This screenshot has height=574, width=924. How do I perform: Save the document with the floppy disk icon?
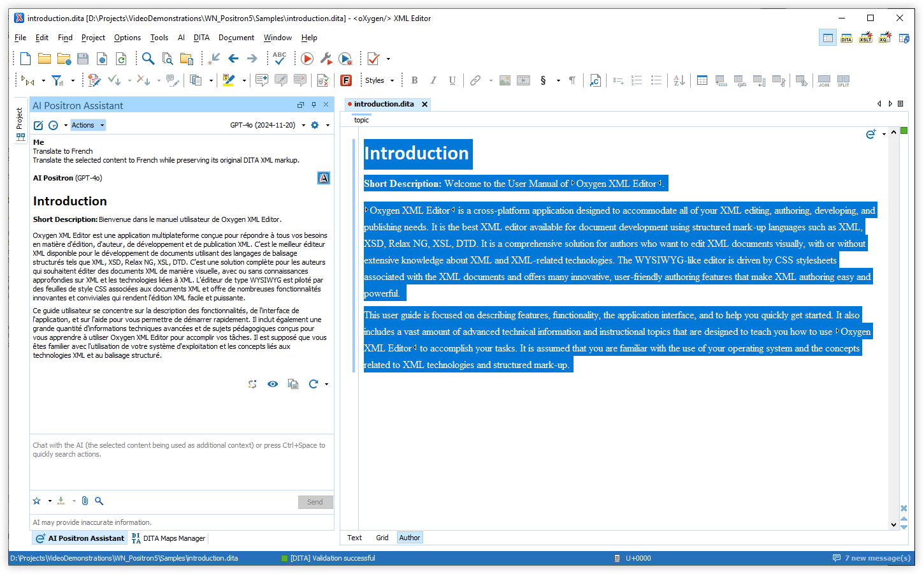[83, 59]
